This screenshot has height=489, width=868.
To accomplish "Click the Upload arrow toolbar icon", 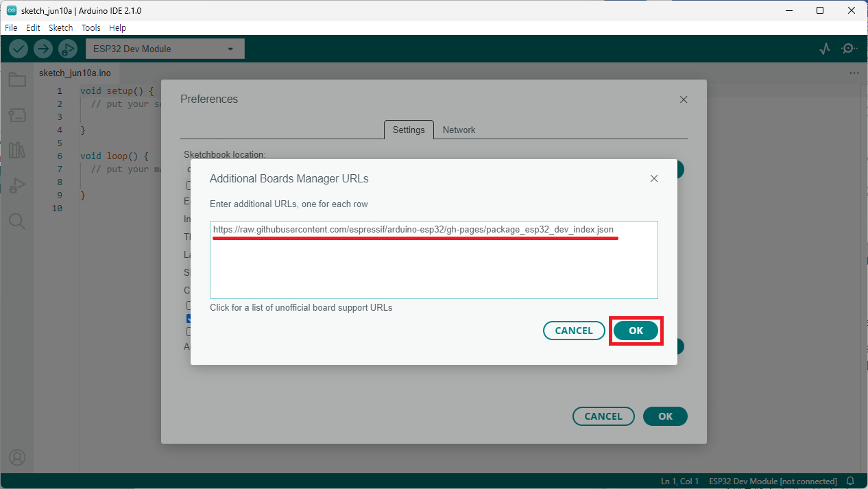I will pos(43,49).
